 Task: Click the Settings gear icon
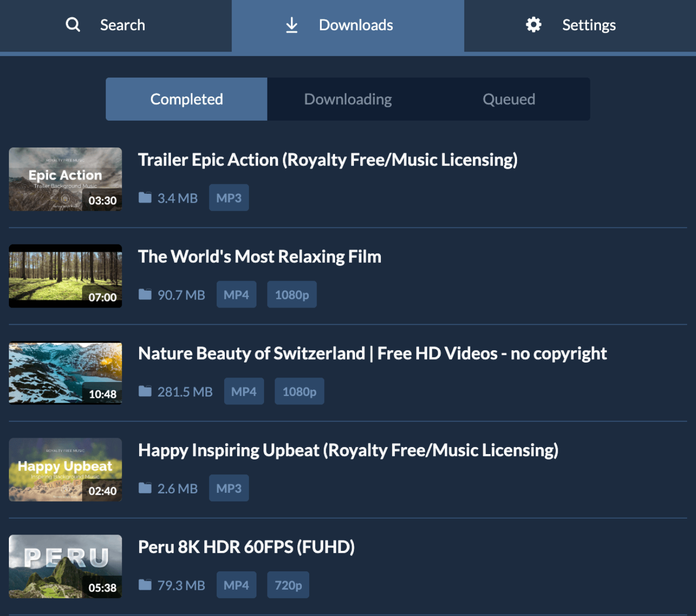click(x=533, y=24)
